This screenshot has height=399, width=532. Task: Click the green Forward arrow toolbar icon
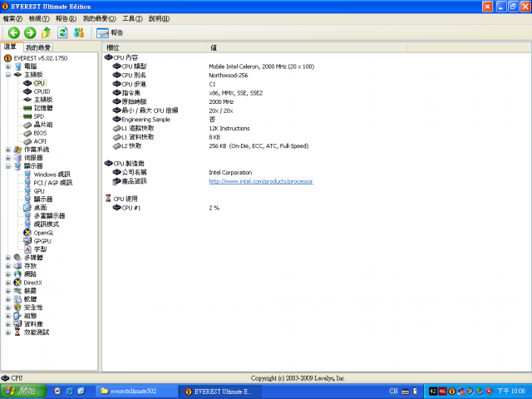coord(30,33)
